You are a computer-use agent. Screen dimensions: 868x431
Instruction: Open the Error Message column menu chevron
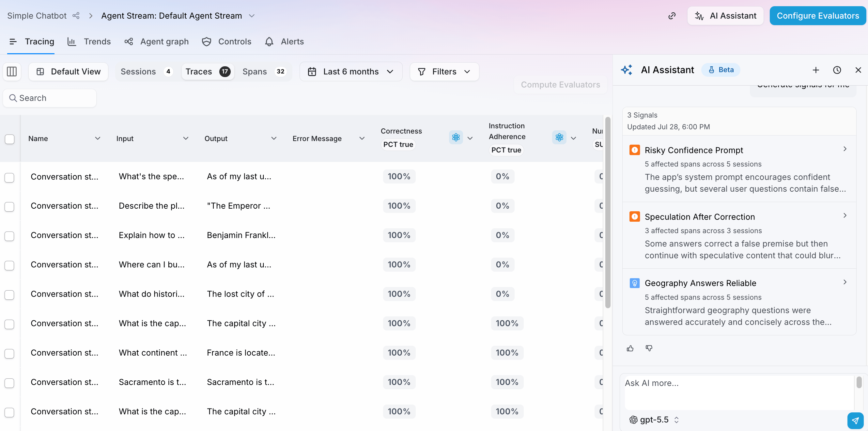pos(362,138)
